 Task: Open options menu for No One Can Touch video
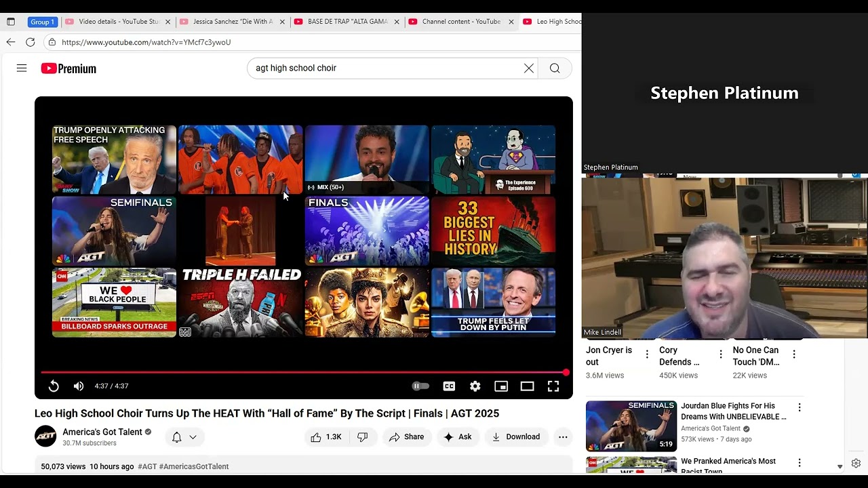tap(794, 354)
